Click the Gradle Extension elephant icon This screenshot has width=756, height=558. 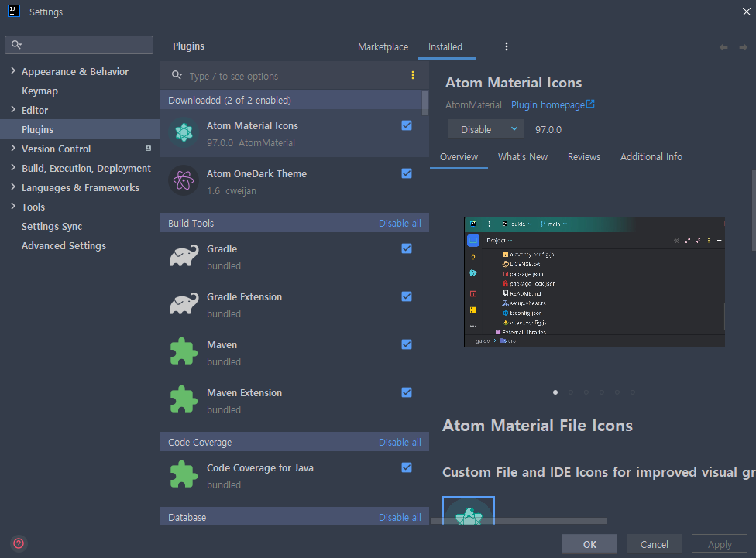point(184,304)
